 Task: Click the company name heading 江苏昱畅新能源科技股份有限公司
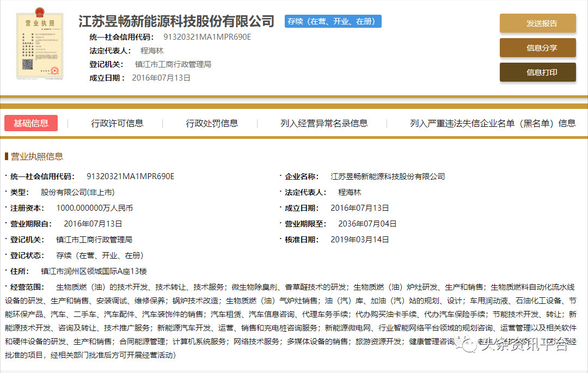pyautogui.click(x=176, y=21)
